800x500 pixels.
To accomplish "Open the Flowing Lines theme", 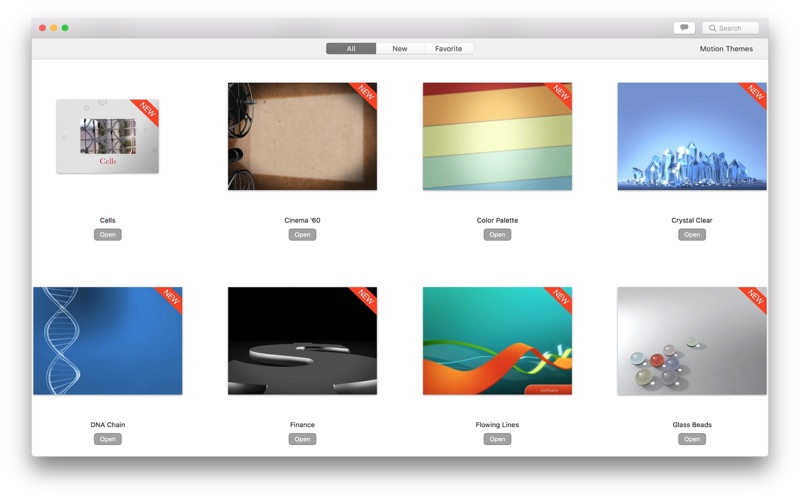I will tap(497, 439).
